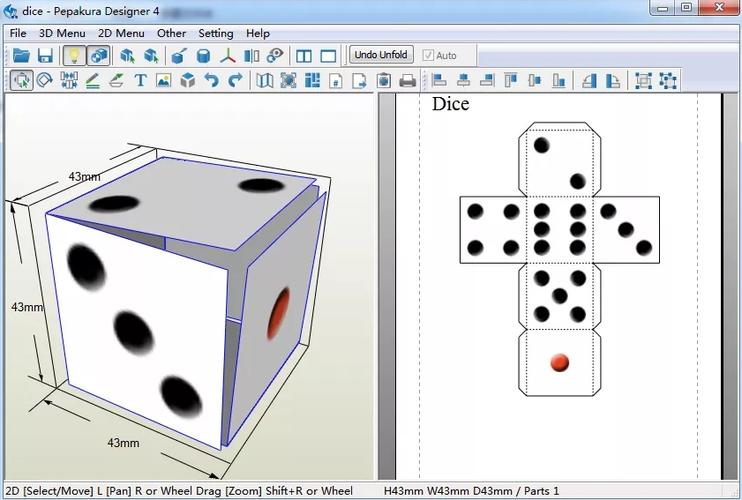The image size is (742, 500).
Task: Click the Redo arrow
Action: [235, 80]
